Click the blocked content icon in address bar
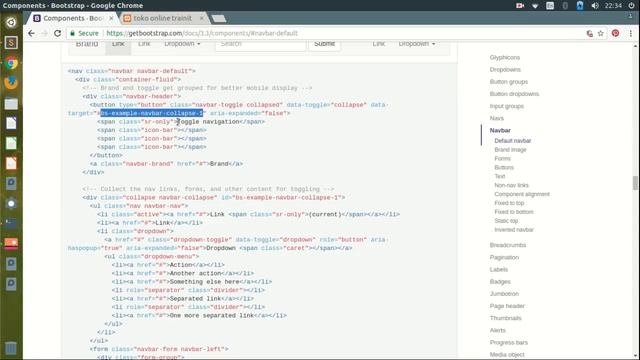Viewport: 640px width, 360px height. click(x=589, y=33)
